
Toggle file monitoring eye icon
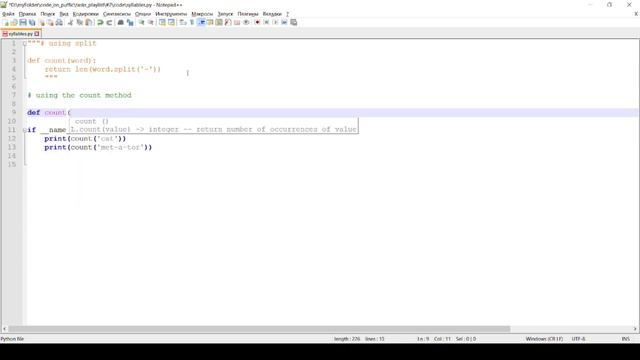coord(246,22)
